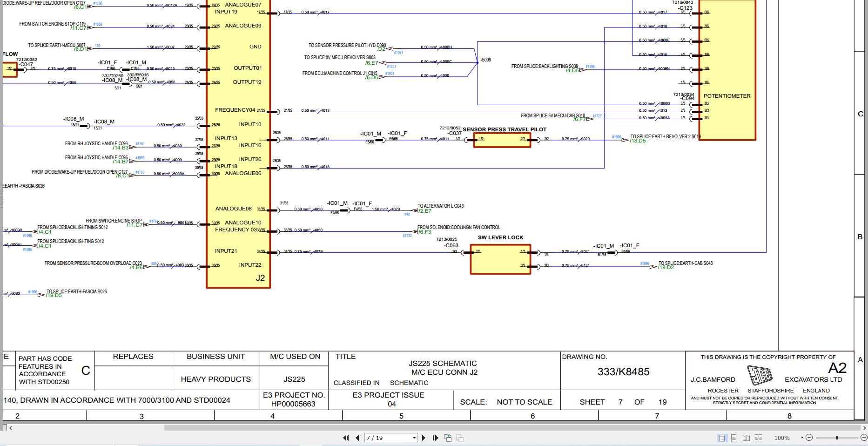Open the zoom percentage dropdown

[x=802, y=438]
